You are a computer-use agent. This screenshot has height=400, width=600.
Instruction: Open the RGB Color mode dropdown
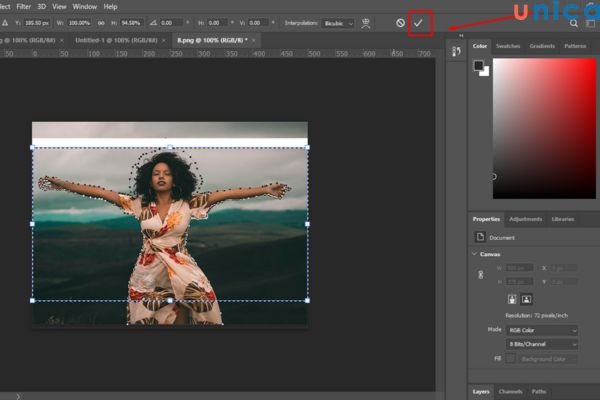click(x=541, y=330)
